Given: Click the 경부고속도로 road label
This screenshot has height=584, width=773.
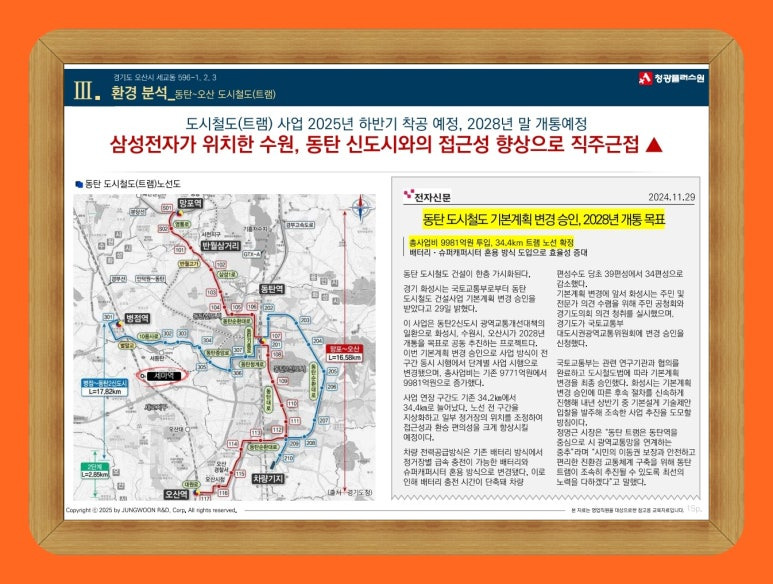Looking at the screenshot, I should click(300, 225).
